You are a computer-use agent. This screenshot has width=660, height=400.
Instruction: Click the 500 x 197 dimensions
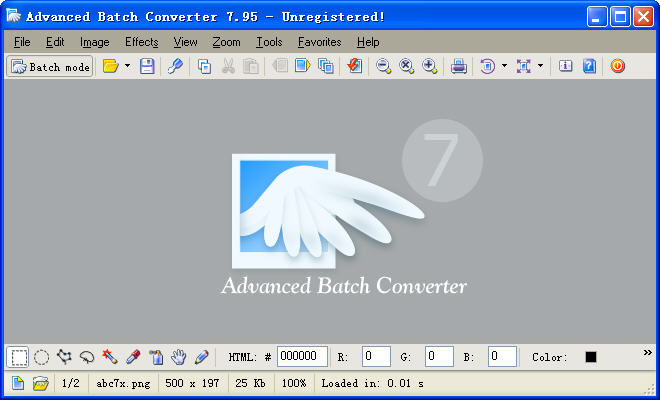(x=192, y=383)
